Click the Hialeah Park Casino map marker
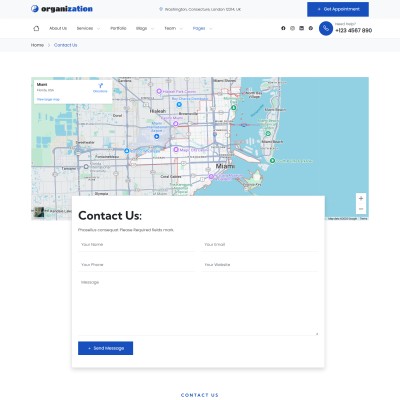The height and width of the screenshot is (400, 400). coord(159,91)
